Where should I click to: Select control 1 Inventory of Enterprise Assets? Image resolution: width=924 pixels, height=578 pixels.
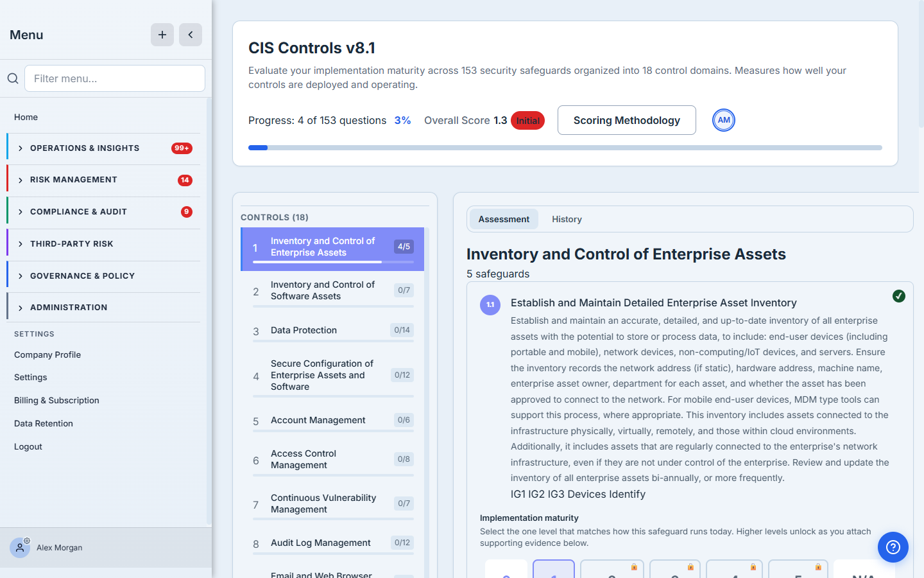tap(332, 249)
